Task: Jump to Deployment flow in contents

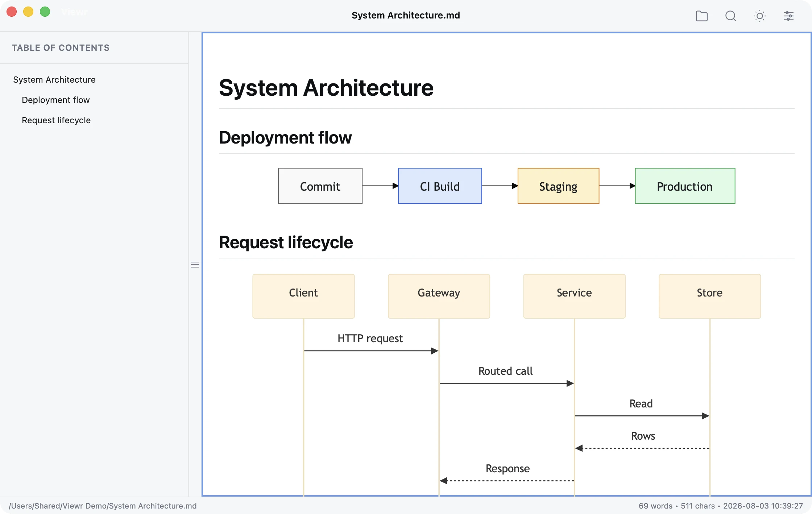Action: coord(56,100)
